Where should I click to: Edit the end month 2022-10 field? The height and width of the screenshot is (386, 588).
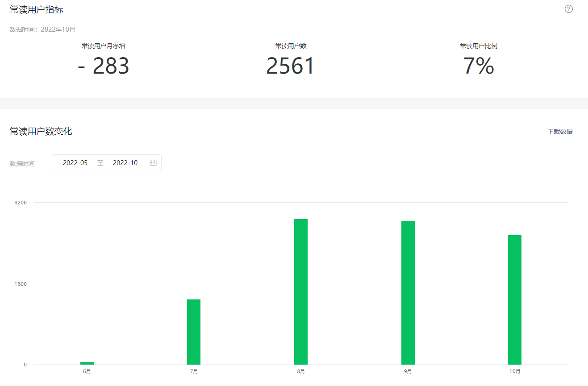point(125,163)
